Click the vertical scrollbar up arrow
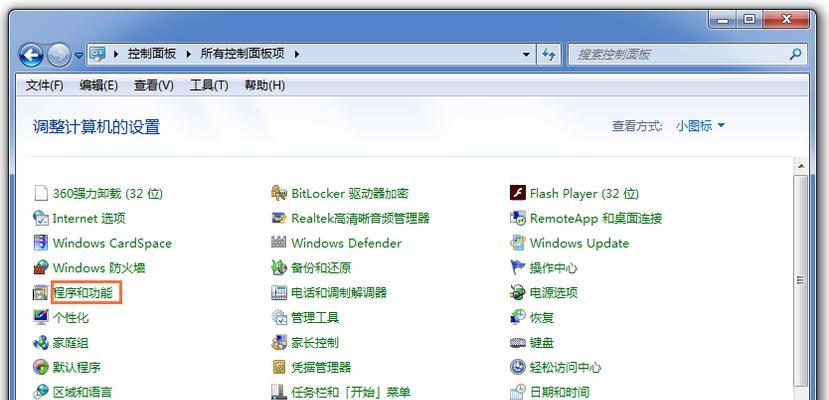Screen dimensions: 829x400 (x=801, y=166)
